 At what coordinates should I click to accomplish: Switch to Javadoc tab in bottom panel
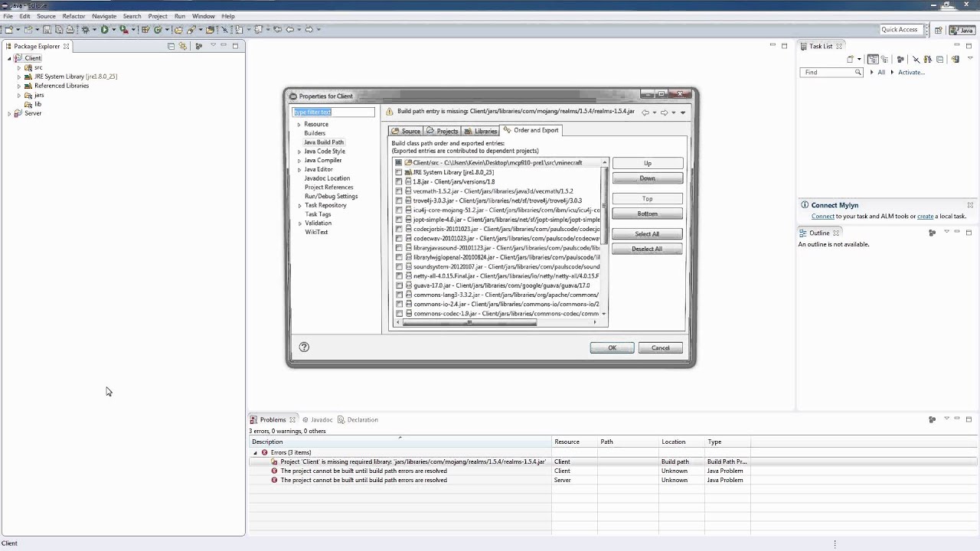click(x=318, y=419)
